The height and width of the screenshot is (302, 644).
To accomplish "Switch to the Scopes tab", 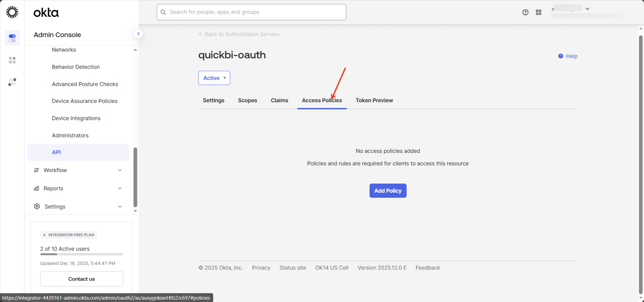I will 247,100.
